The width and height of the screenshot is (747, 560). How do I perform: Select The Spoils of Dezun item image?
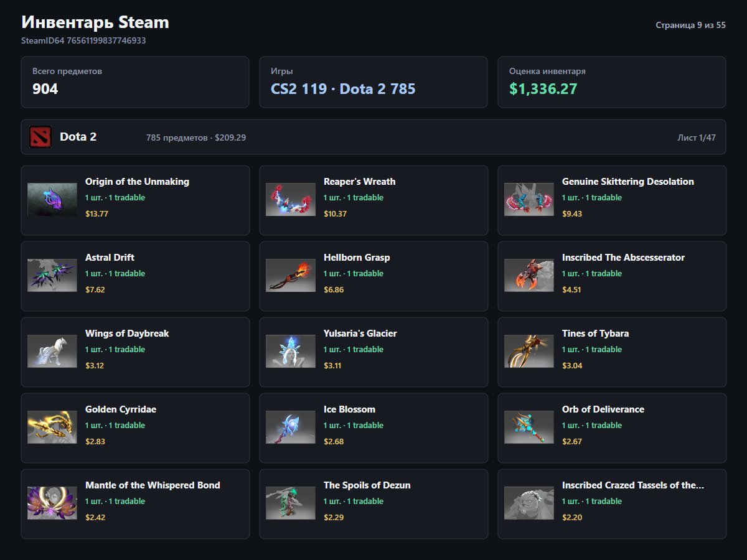click(291, 503)
